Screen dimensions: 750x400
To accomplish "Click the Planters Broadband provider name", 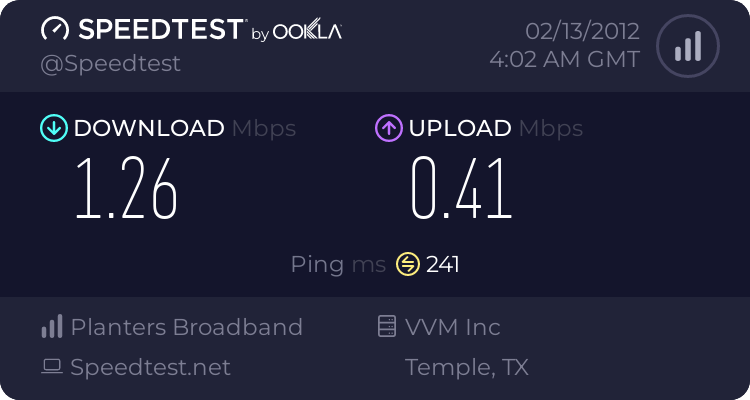I will click(x=187, y=327).
